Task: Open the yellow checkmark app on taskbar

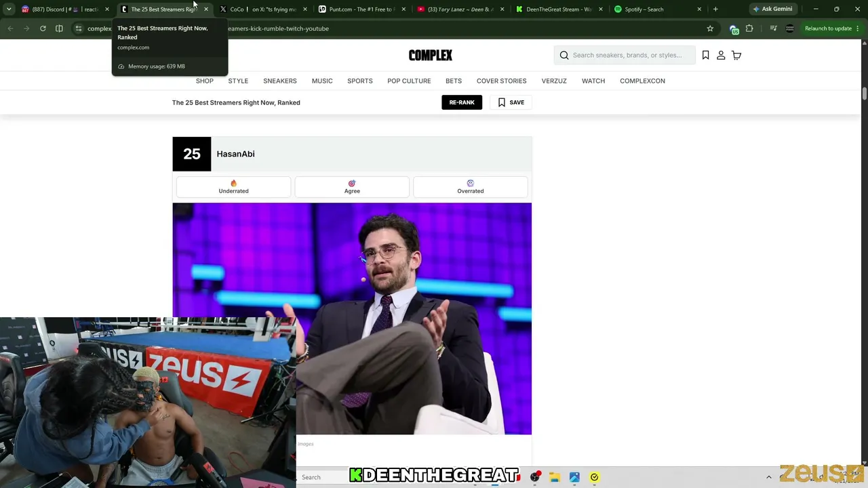Action: click(x=594, y=477)
